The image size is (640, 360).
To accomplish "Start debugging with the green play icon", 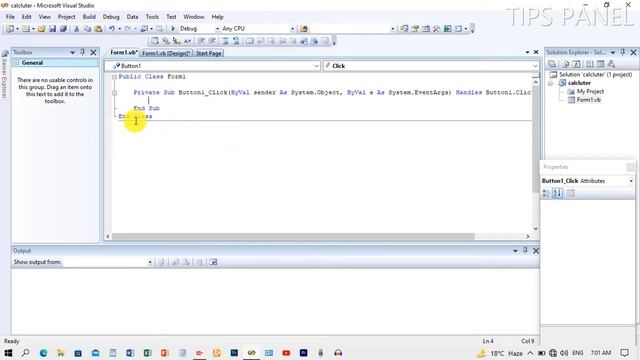I will click(x=173, y=29).
